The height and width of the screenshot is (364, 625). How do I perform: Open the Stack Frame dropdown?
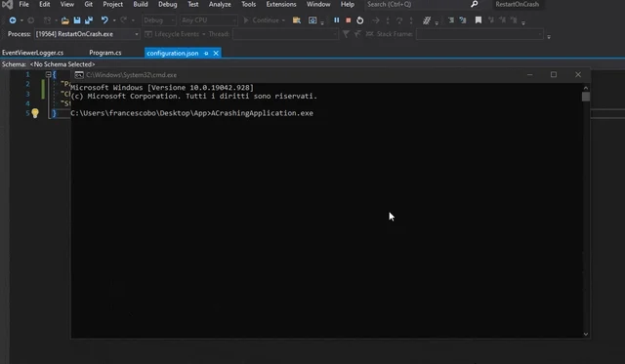[x=479, y=34]
